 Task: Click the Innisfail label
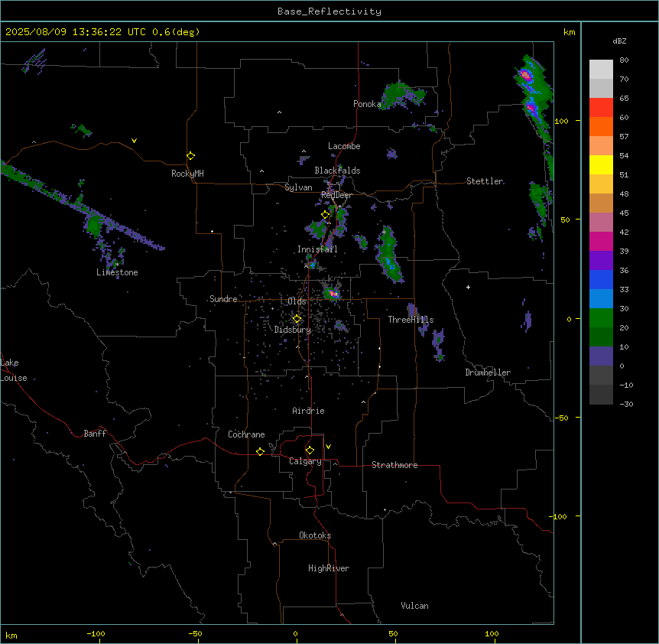point(317,249)
